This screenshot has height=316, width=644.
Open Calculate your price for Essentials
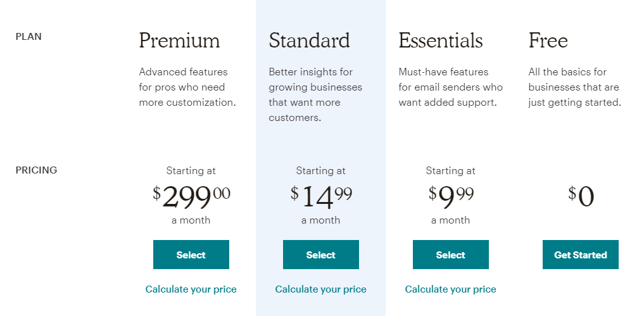click(451, 289)
